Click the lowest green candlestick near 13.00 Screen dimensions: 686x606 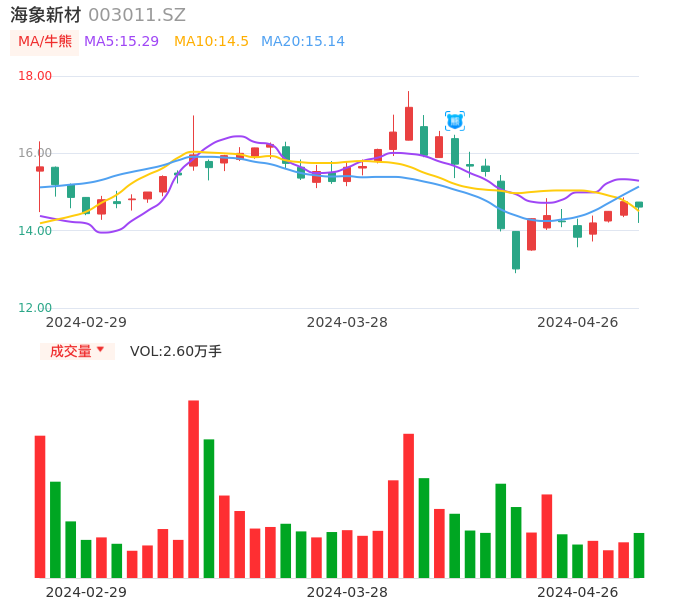516,250
